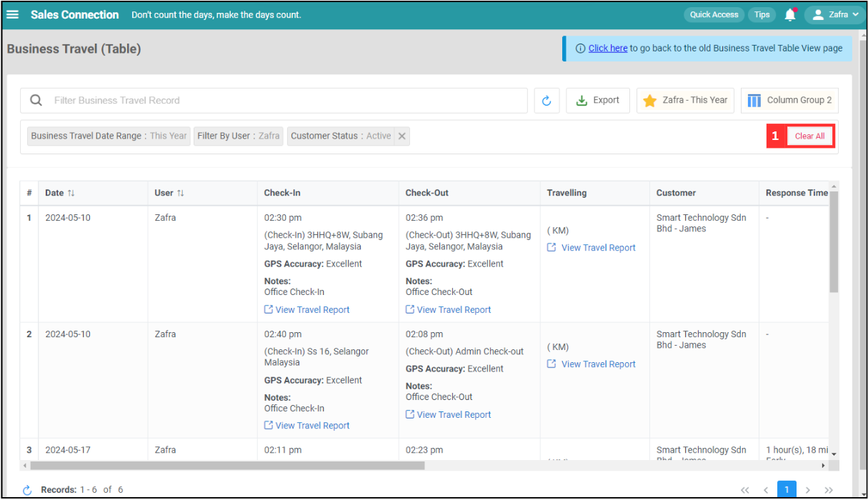This screenshot has height=500, width=868.
Task: Click the Tips button
Action: coord(762,14)
